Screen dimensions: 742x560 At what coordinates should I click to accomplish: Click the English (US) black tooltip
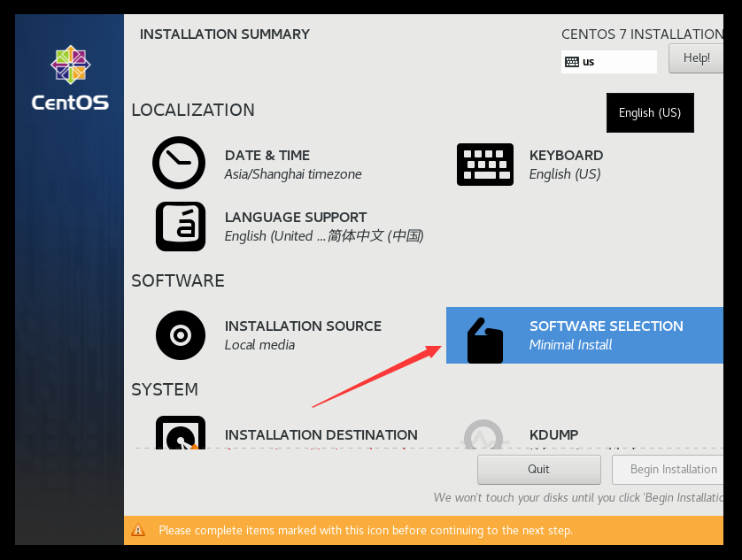tap(650, 112)
